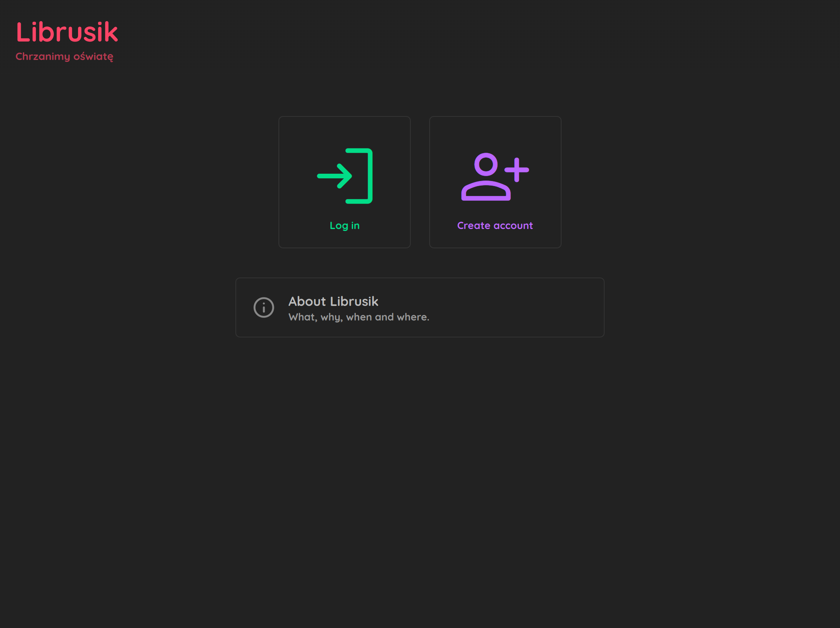This screenshot has height=628, width=840.
Task: Click the word 'Librusik' in the About heading
Action: pos(354,301)
